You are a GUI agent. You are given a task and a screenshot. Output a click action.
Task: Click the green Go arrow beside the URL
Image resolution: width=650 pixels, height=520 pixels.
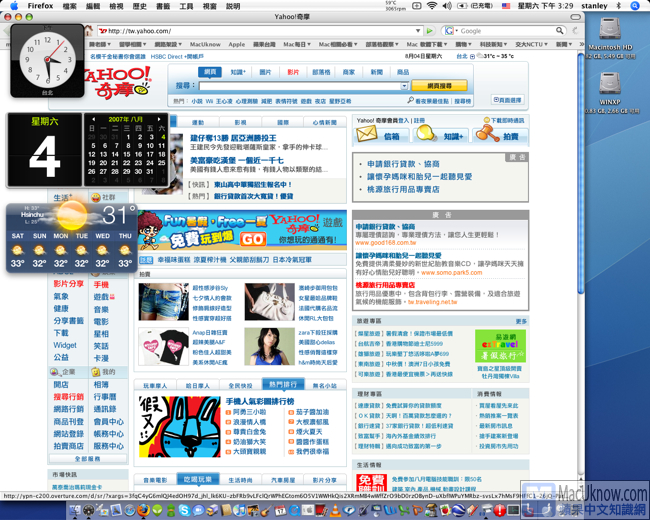[430, 31]
